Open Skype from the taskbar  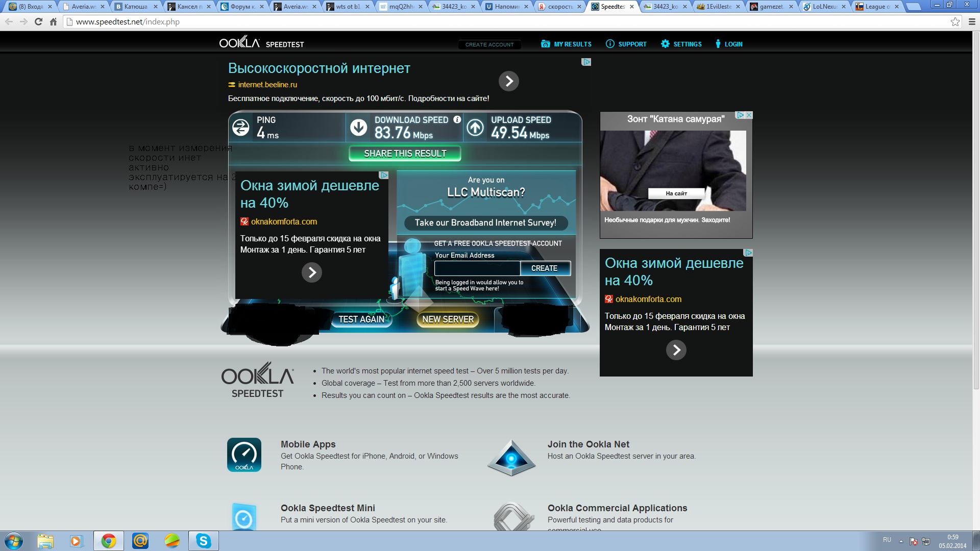tap(204, 541)
